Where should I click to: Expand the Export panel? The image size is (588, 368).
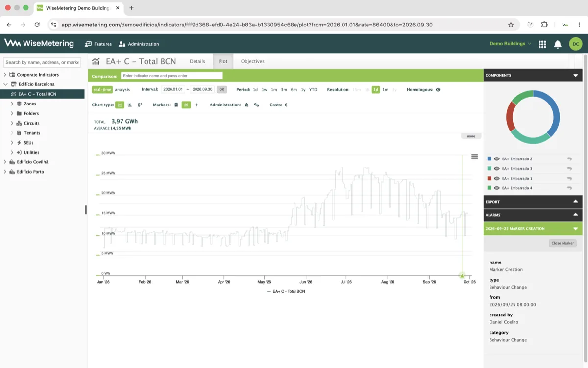[x=576, y=202]
